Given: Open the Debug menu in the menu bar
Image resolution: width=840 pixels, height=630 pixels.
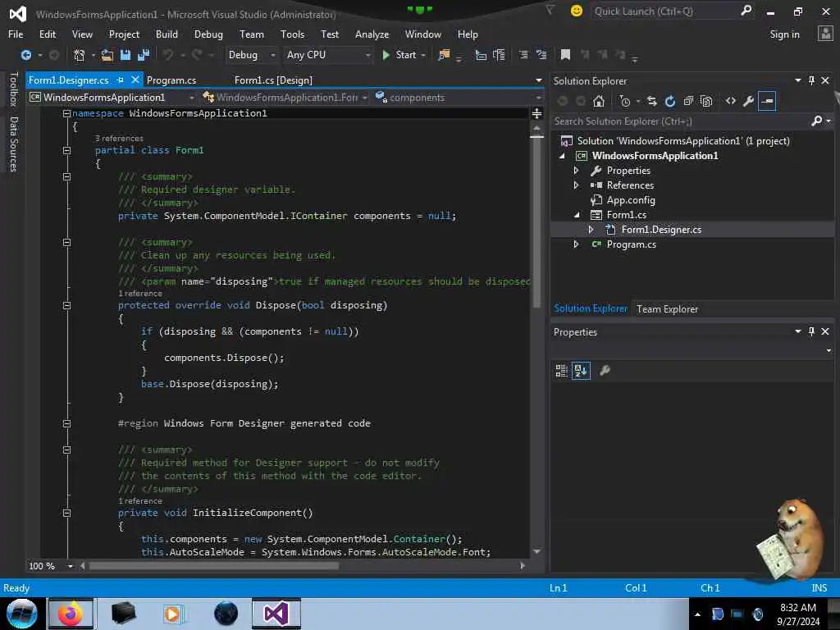Looking at the screenshot, I should tap(208, 34).
